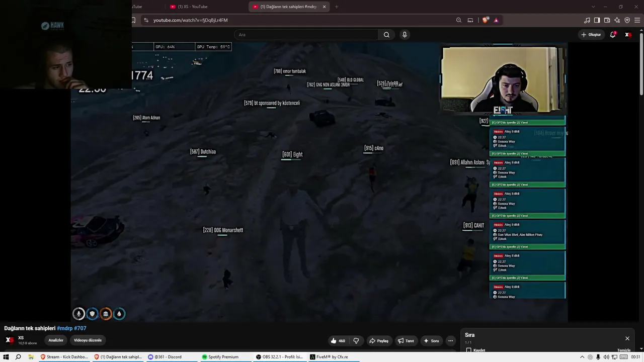Open the Brave Wallet icon
Screen dimensions: 644x362
607,20
